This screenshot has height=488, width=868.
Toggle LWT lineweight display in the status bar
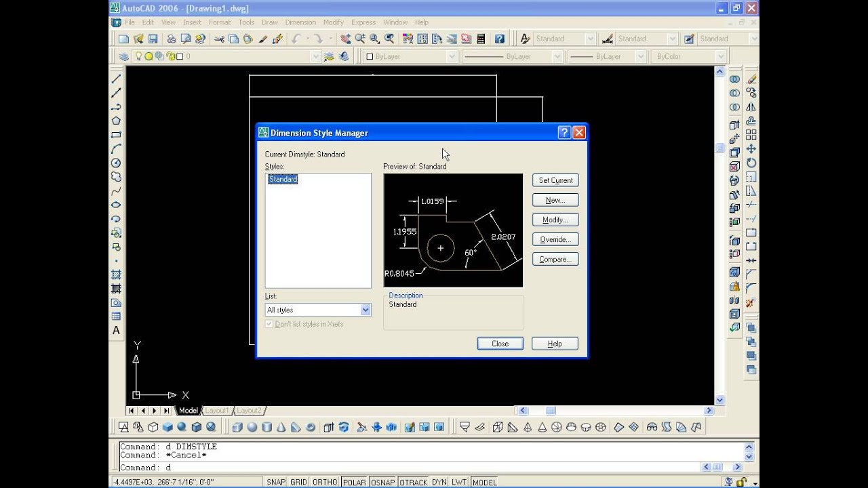pos(460,482)
